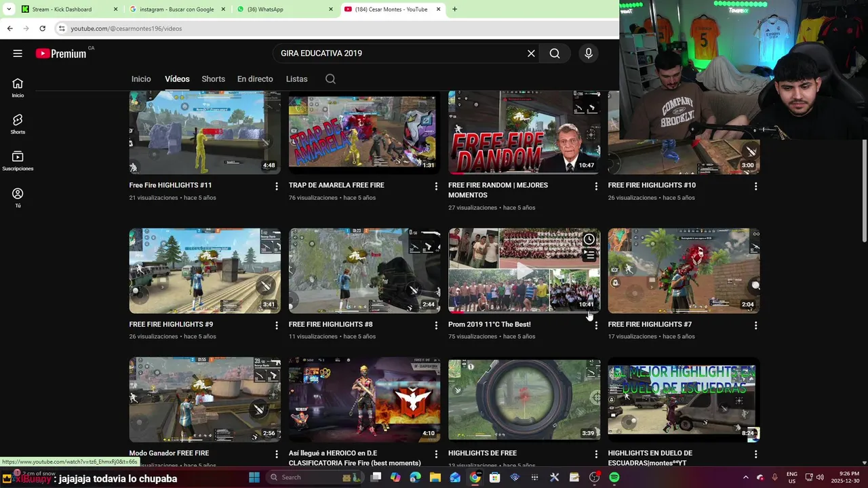
Task: Switch to the En directo channel tab
Action: tap(255, 79)
